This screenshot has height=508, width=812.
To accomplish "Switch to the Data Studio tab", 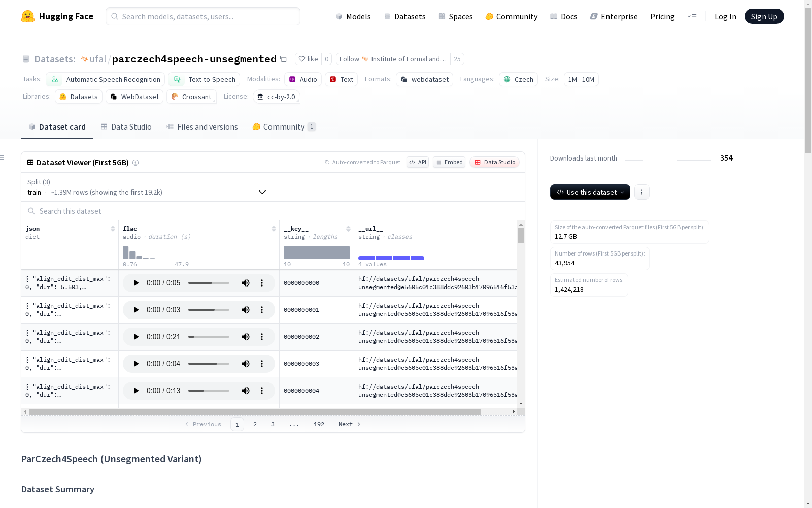I will point(126,127).
